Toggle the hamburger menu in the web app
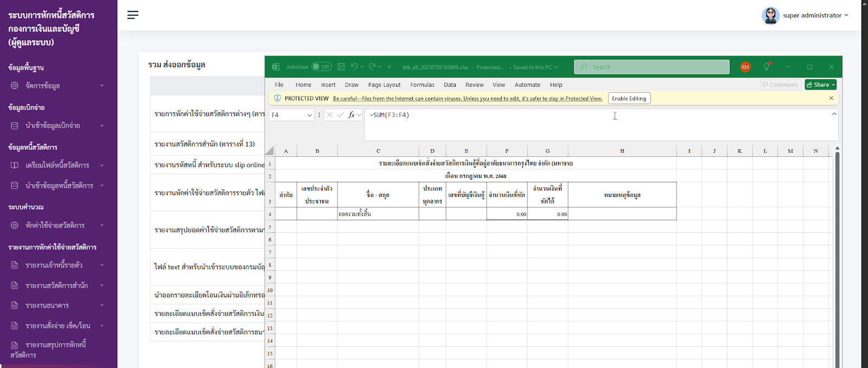This screenshot has width=868, height=368. point(133,15)
